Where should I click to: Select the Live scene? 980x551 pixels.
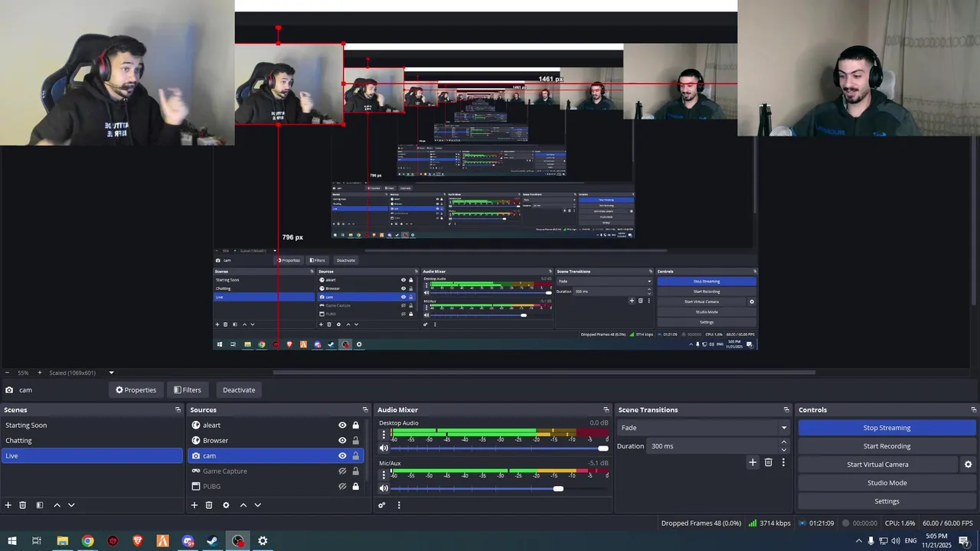click(92, 456)
